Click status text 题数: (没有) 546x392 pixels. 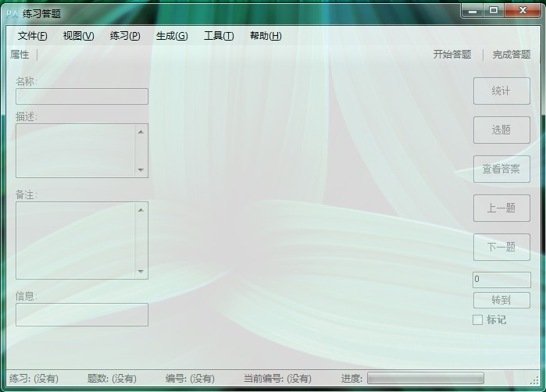112,378
